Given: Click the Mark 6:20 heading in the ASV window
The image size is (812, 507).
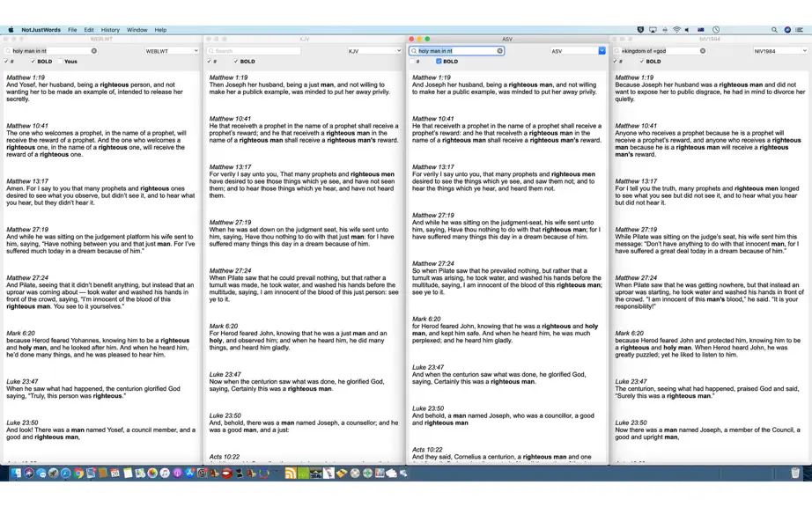Looking at the screenshot, I should pyautogui.click(x=426, y=320).
